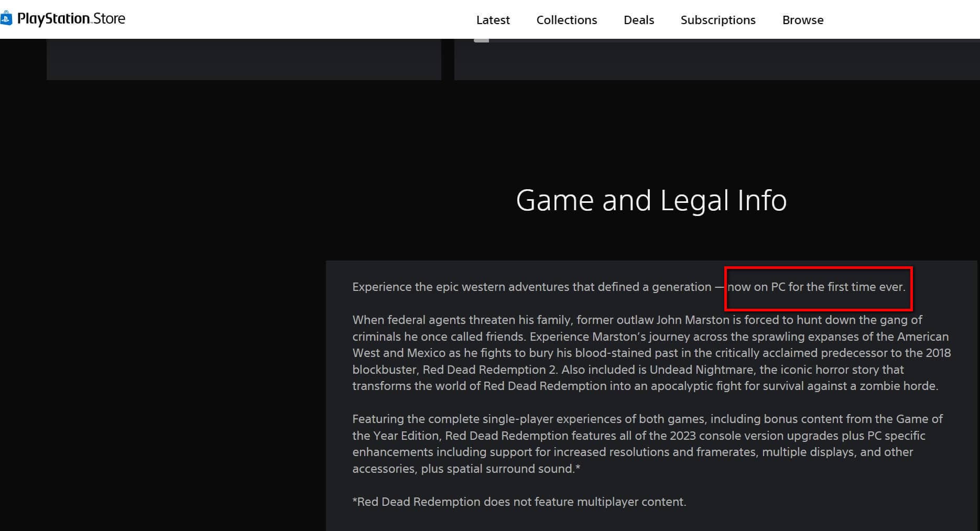
Task: Click the PlayStation shopping bag logo icon
Action: click(x=6, y=19)
